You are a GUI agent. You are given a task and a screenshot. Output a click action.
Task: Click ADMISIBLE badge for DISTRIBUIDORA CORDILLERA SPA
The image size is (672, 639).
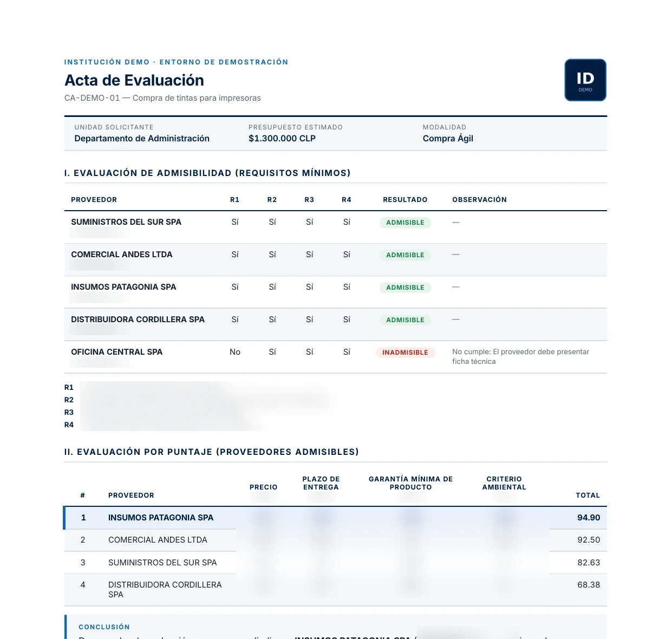click(405, 320)
